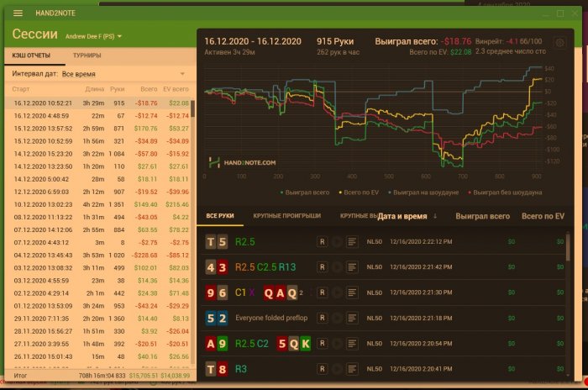Click 'Everyone folded preflop' hand description

[271, 318]
